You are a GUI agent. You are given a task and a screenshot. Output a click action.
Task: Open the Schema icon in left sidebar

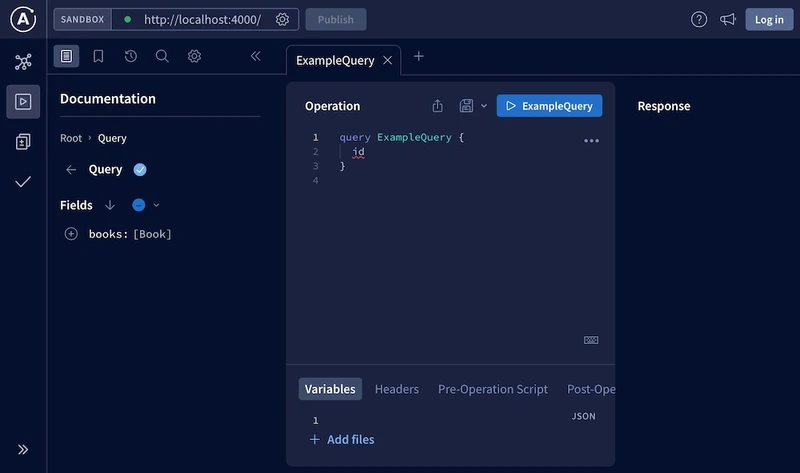[23, 62]
